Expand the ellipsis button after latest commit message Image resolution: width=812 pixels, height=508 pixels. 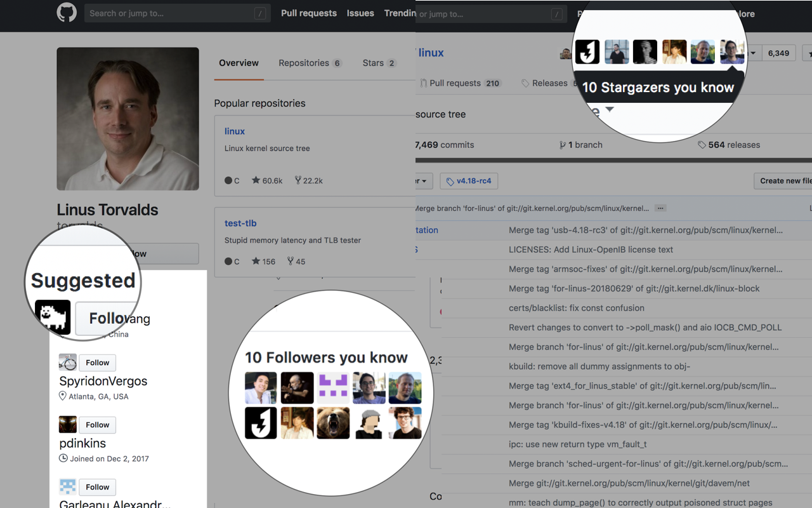pos(660,208)
